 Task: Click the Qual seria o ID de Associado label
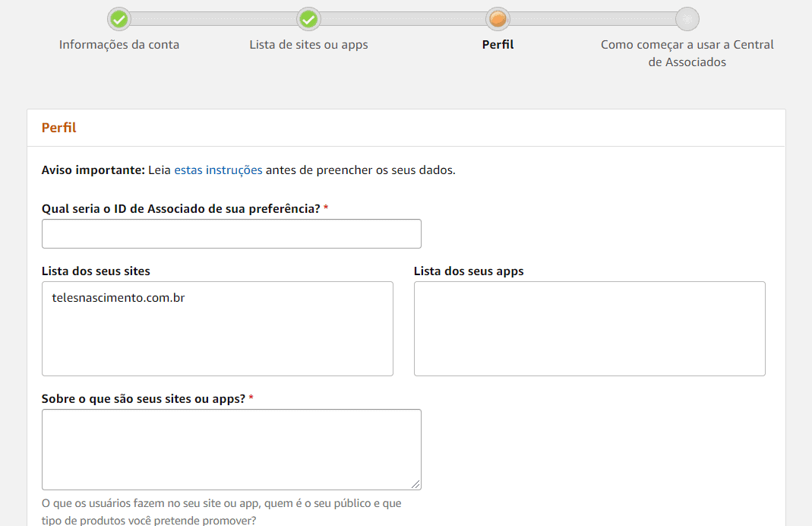pos(181,208)
